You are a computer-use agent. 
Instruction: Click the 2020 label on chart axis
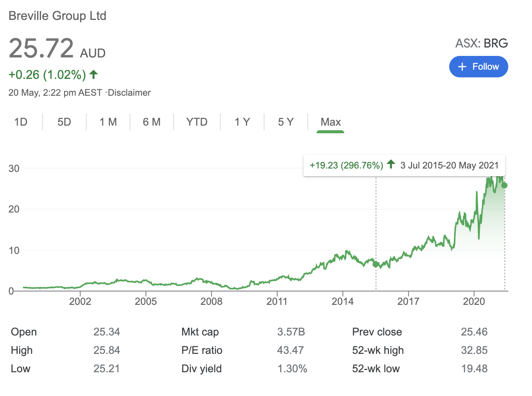pyautogui.click(x=474, y=301)
